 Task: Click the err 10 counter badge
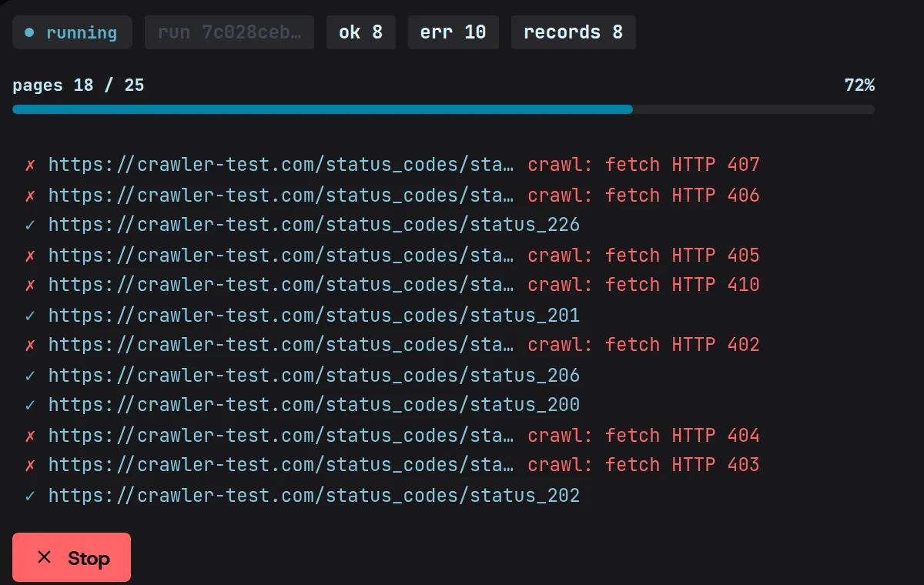[x=454, y=32]
